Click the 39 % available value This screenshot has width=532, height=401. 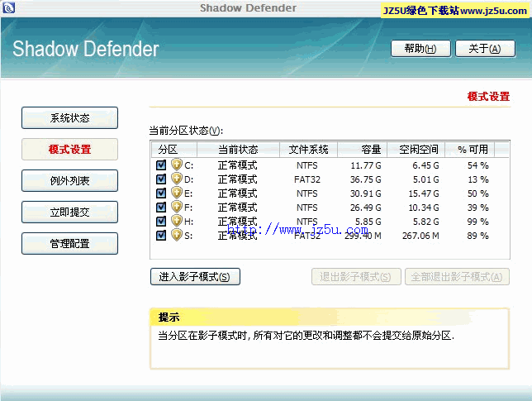pyautogui.click(x=477, y=208)
